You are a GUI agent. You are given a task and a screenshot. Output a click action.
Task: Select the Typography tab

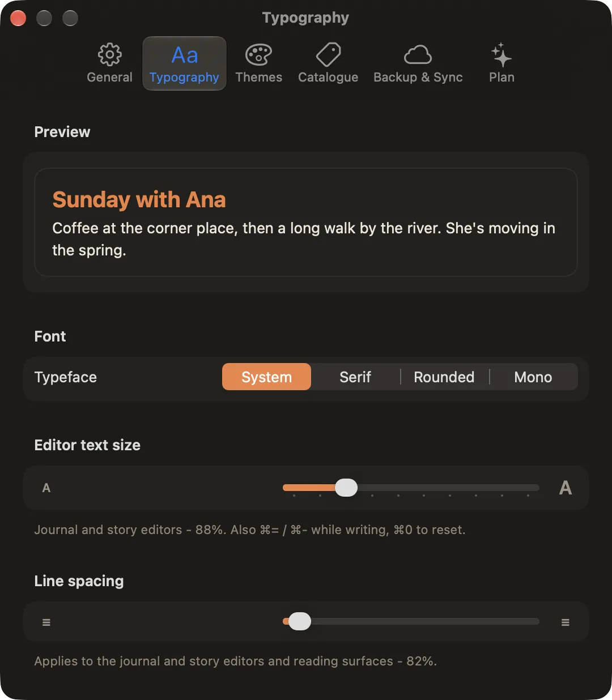click(x=184, y=63)
